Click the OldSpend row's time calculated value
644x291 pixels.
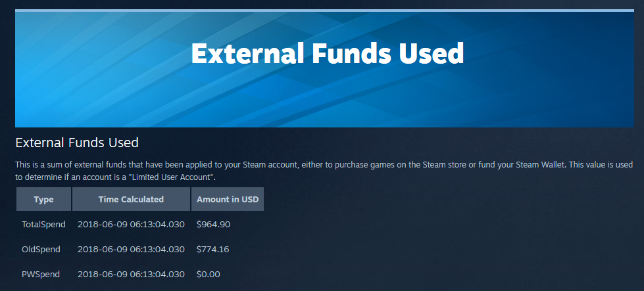pos(131,250)
